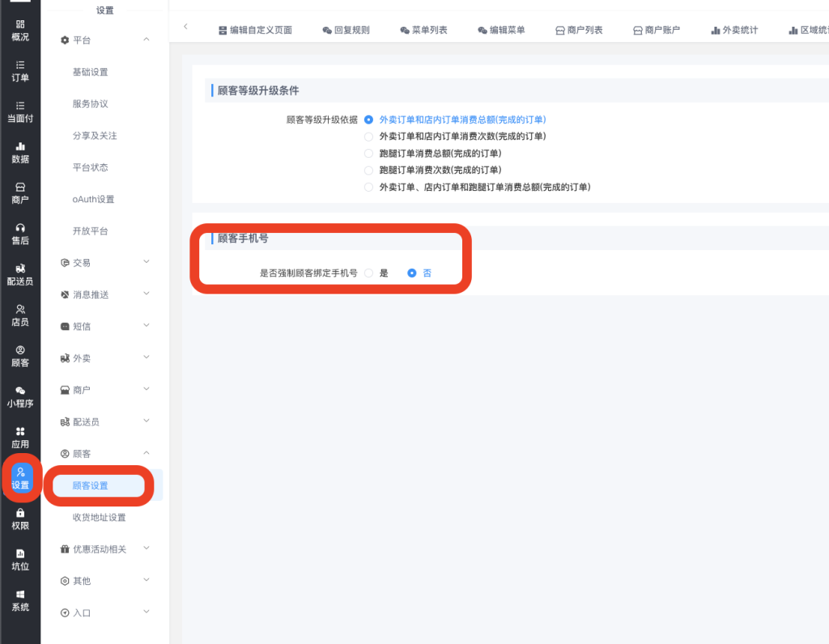Click the 订单 orders icon in sidebar
Screen dimensions: 829x644
(x=20, y=65)
